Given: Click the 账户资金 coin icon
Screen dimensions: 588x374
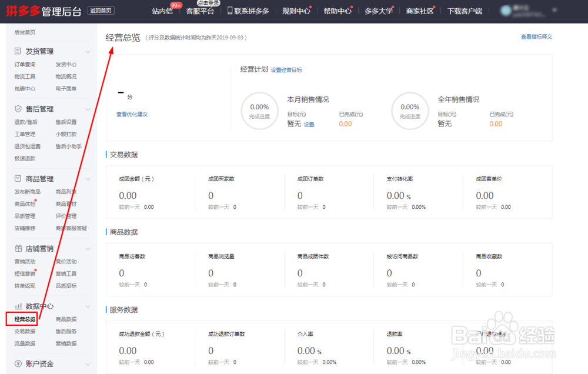Looking at the screenshot, I should (x=18, y=363).
